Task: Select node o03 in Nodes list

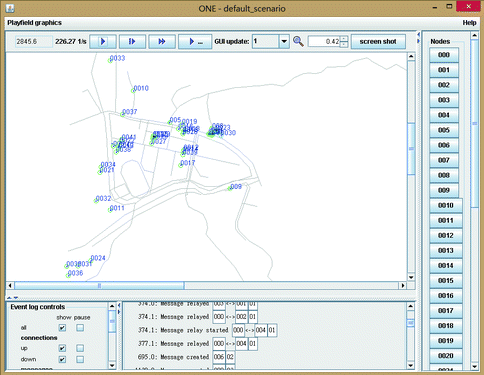Action: click(444, 100)
